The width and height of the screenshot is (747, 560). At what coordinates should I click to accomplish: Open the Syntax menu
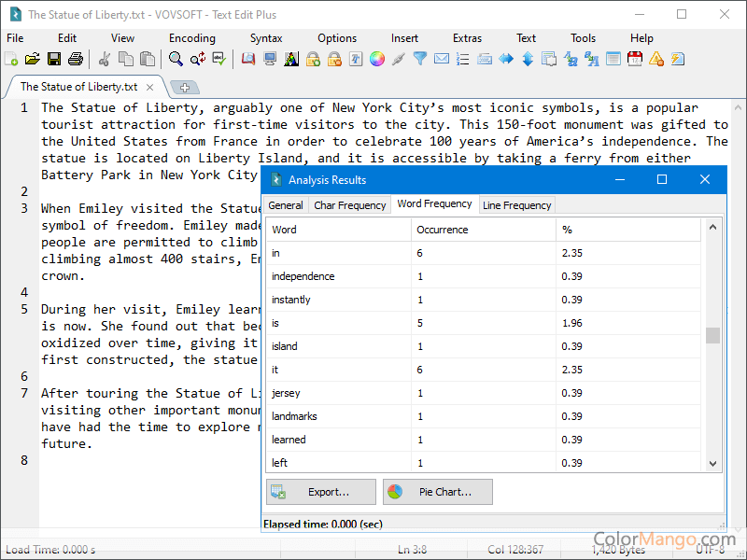pos(266,38)
